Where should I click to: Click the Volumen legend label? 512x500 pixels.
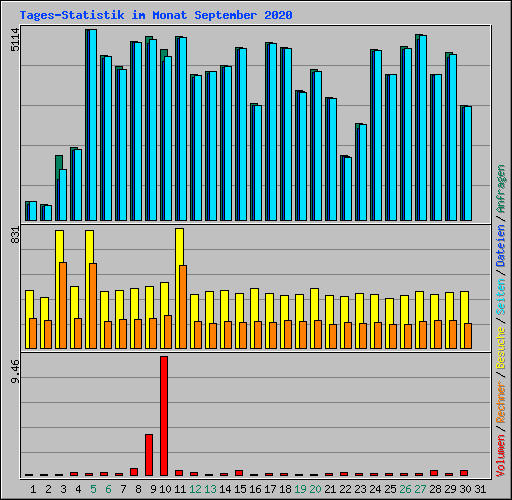pyautogui.click(x=500, y=456)
